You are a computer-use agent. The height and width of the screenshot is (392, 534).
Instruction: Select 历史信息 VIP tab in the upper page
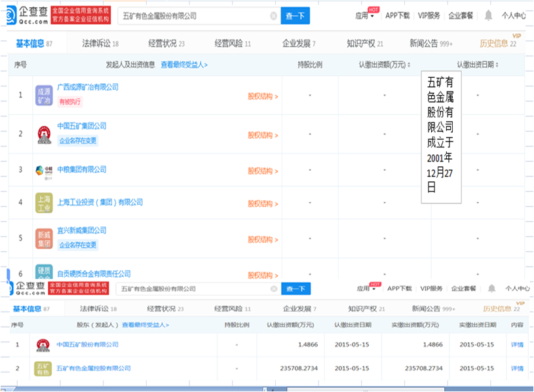(x=498, y=44)
